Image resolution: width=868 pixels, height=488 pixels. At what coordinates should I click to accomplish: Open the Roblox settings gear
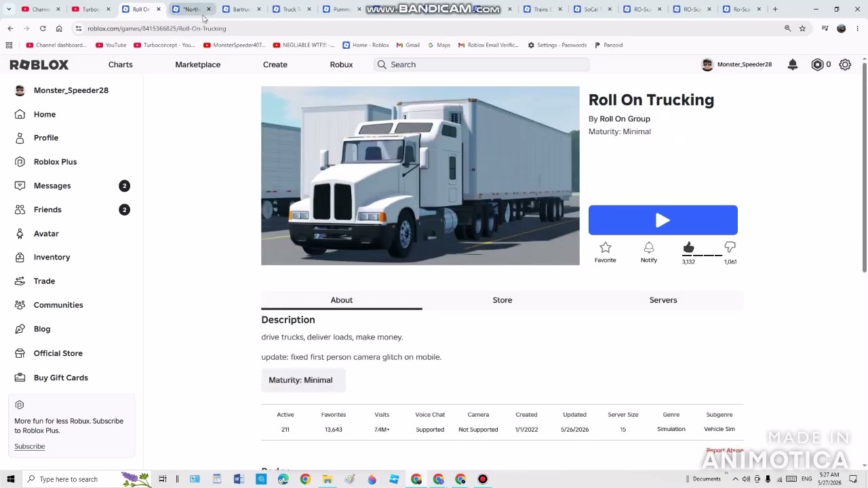(x=845, y=64)
